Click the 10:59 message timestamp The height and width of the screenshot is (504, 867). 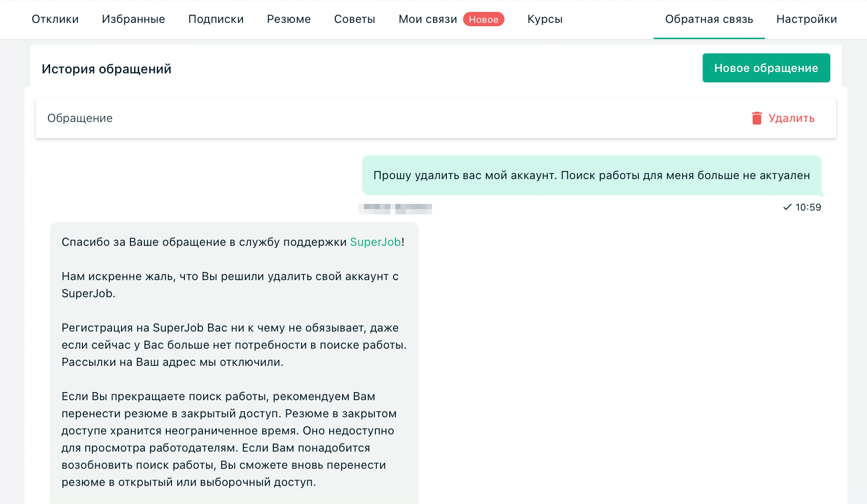(808, 207)
